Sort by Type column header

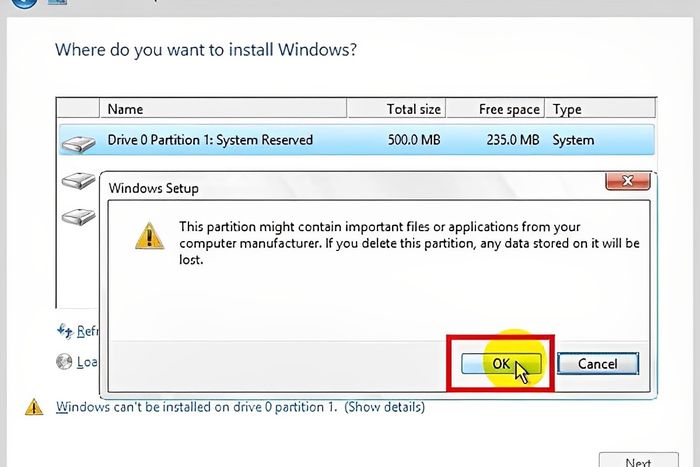coord(600,109)
